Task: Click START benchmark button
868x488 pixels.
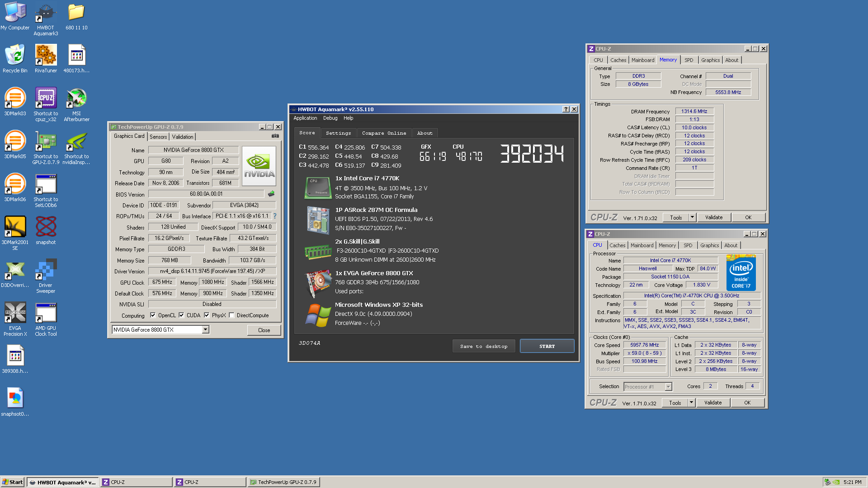Action: click(x=547, y=346)
